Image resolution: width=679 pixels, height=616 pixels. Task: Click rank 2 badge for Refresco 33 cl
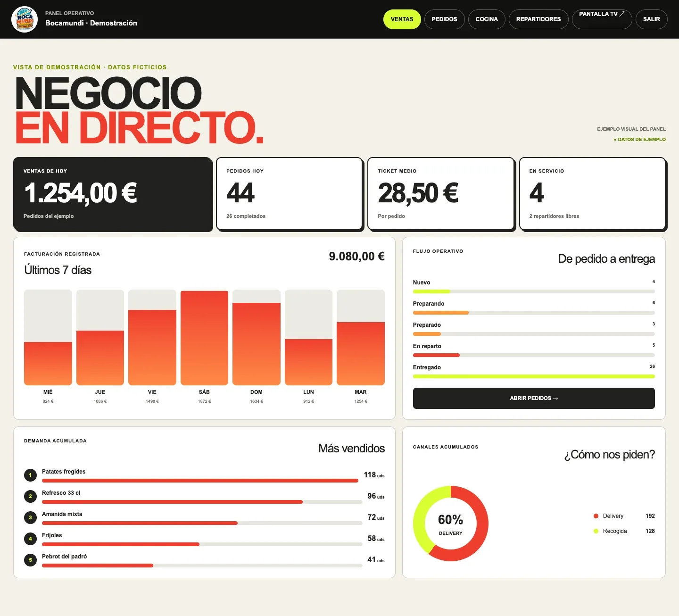pos(30,496)
